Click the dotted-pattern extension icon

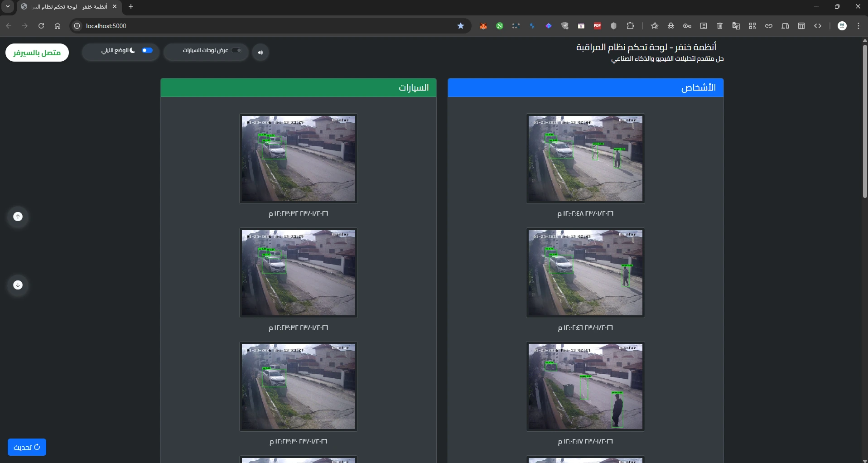(516, 26)
